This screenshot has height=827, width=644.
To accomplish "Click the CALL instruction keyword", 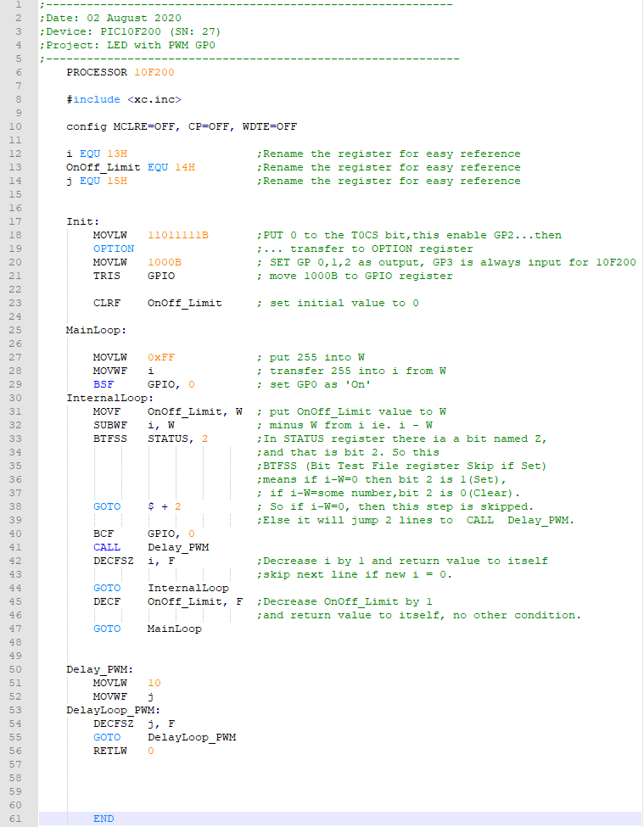I will [x=107, y=547].
